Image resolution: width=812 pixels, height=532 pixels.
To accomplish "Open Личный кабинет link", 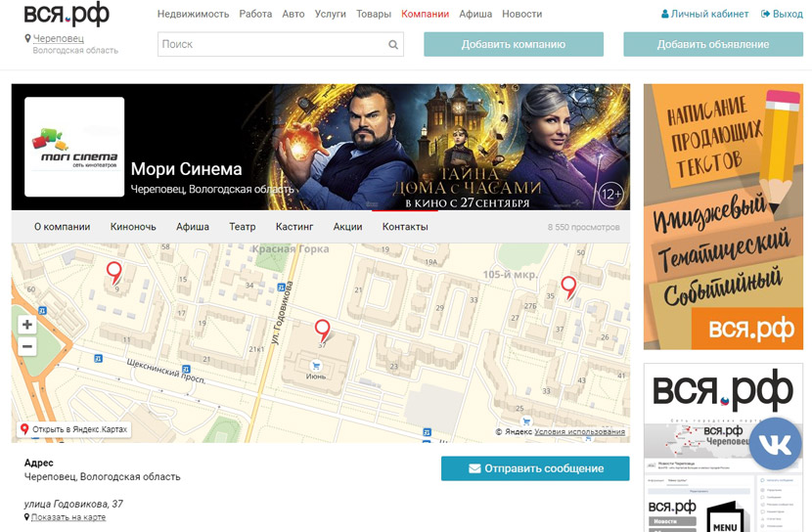I will [710, 14].
